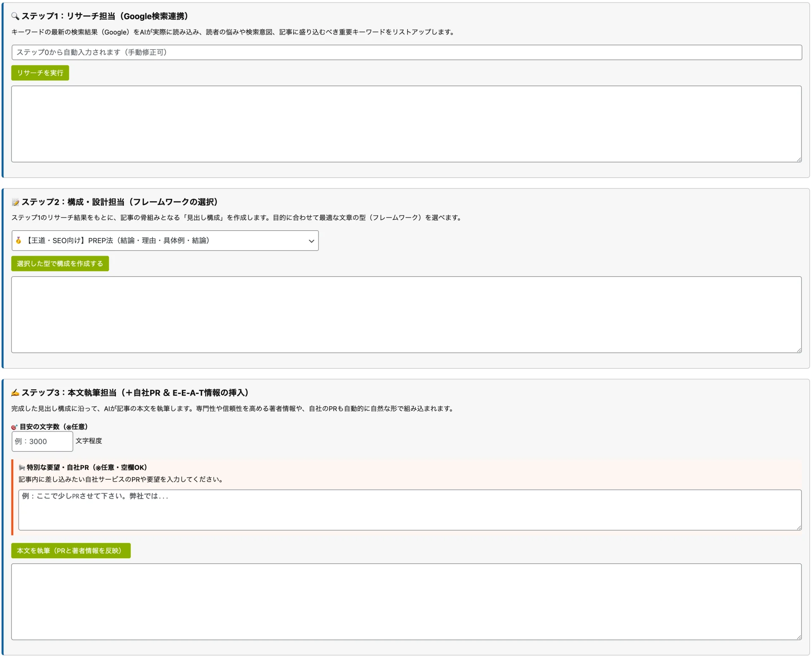Click the resize handle of the research results textarea
This screenshot has width=812, height=658.
coord(799,159)
